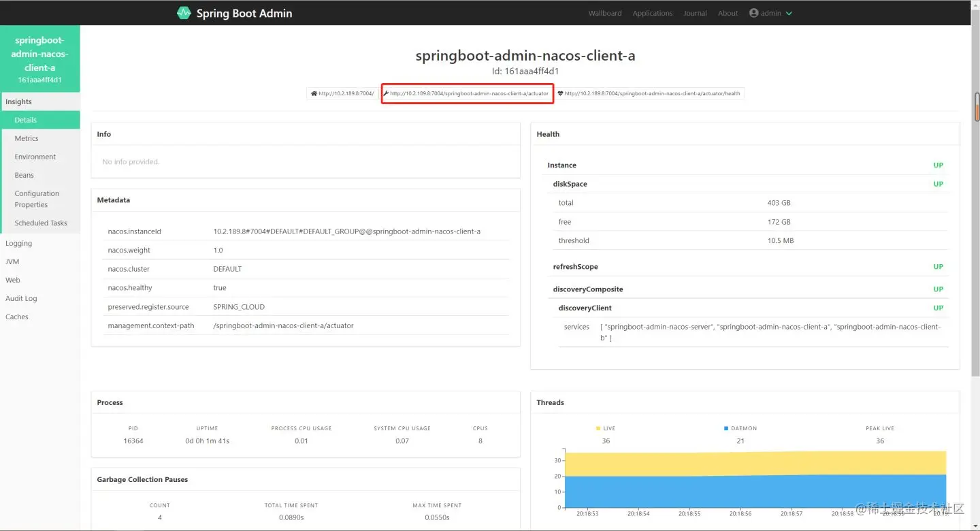980x531 pixels.
Task: Click the max time spent value 0.0550s
Action: [437, 517]
